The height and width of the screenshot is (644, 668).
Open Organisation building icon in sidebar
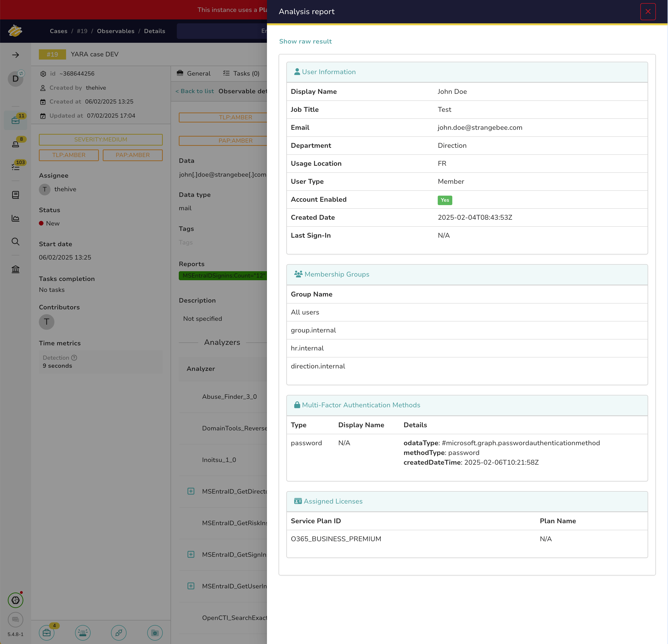[16, 269]
